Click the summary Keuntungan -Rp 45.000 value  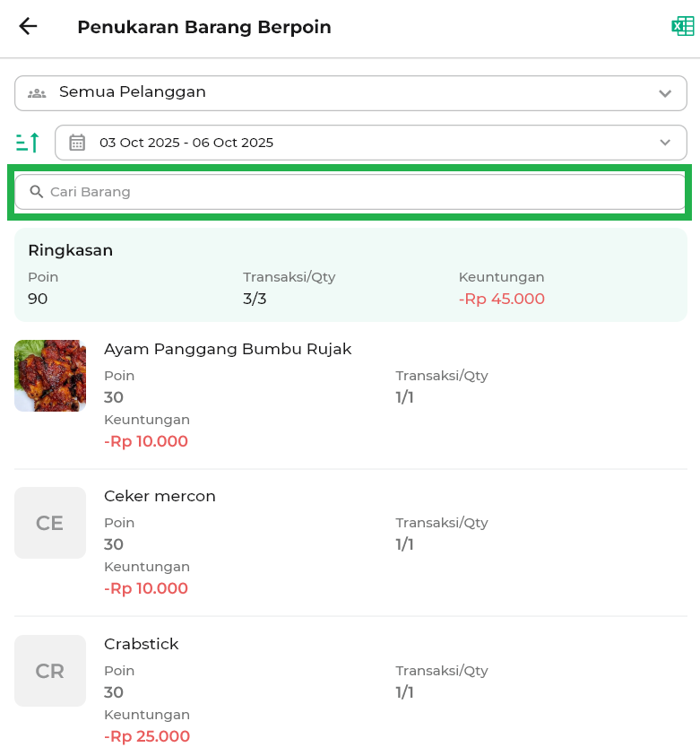pos(502,299)
